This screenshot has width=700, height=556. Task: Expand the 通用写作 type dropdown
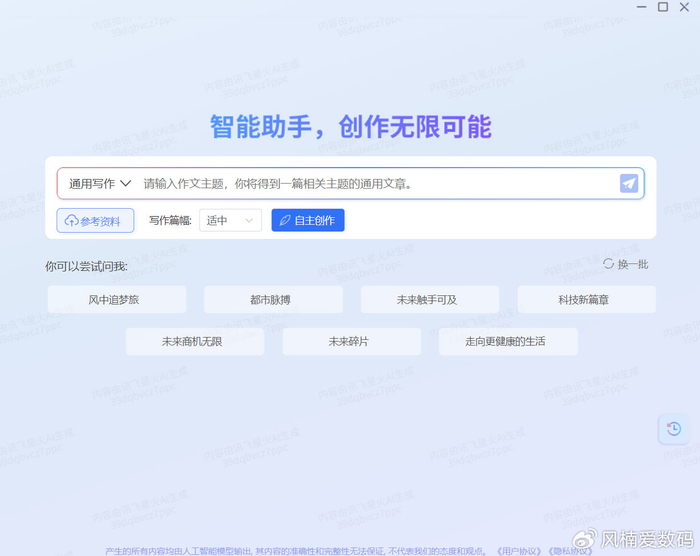[100, 184]
